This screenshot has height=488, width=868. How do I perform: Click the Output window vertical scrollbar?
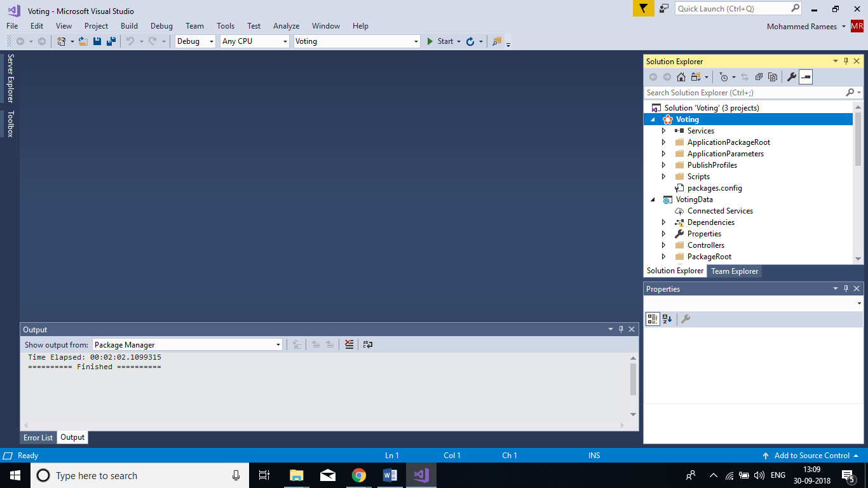click(633, 379)
